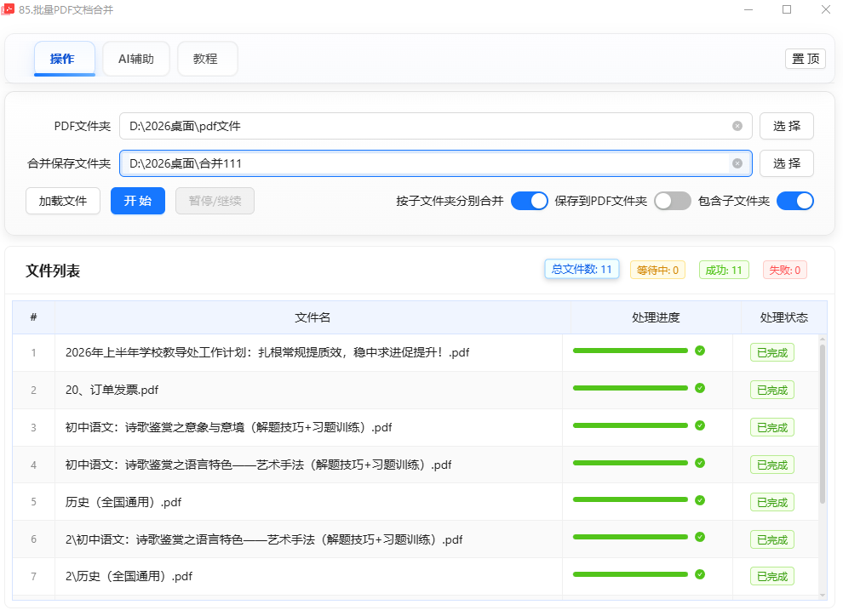Click the 已完成 status badge in row 3
This screenshot has height=616, width=843.
[771, 427]
